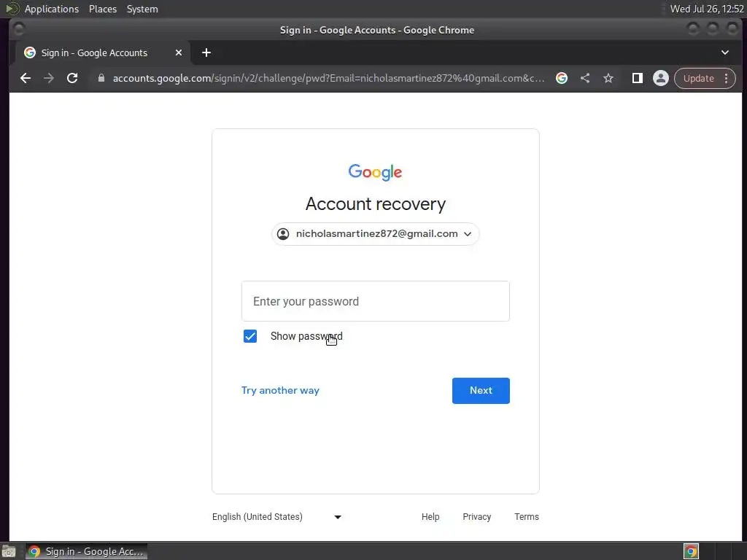
Task: Open the Help link
Action: tap(430, 517)
